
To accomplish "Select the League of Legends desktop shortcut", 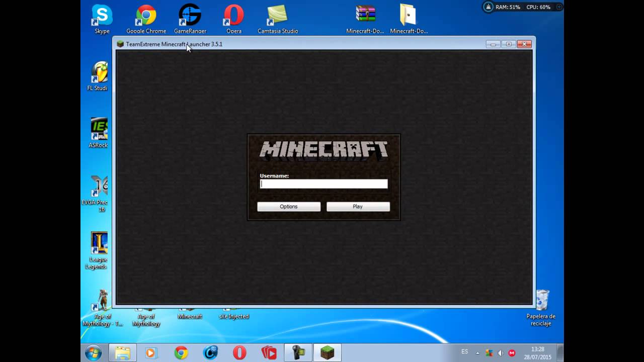I will pos(98,250).
